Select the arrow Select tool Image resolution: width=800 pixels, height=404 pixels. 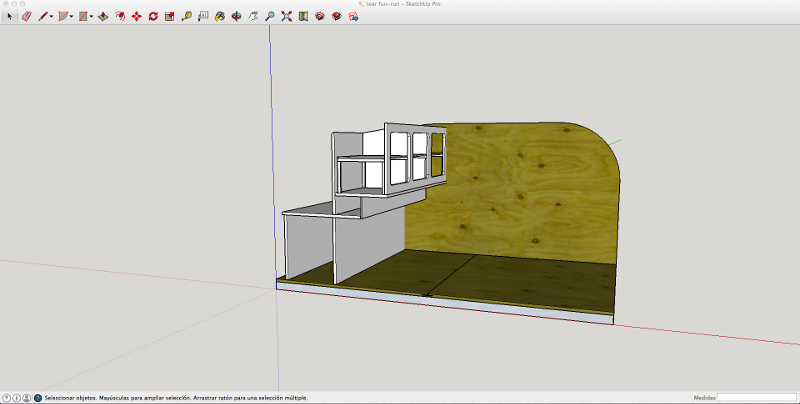pyautogui.click(x=10, y=17)
